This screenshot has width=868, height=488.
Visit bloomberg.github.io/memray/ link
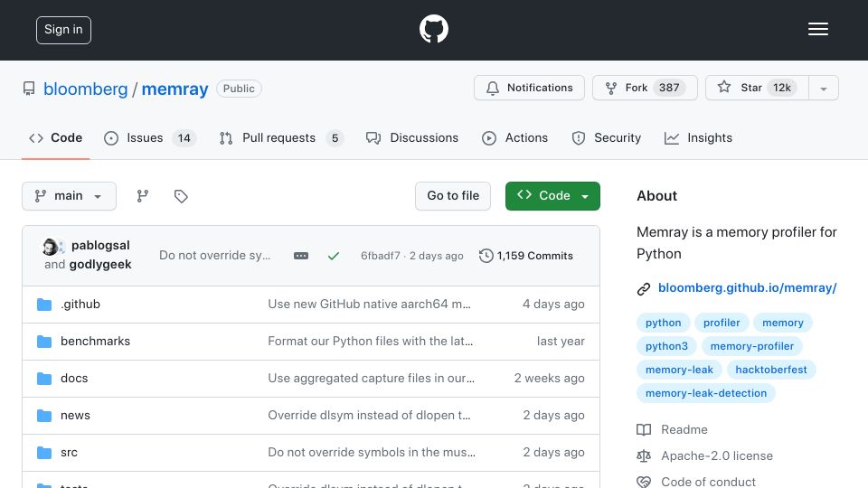(748, 287)
